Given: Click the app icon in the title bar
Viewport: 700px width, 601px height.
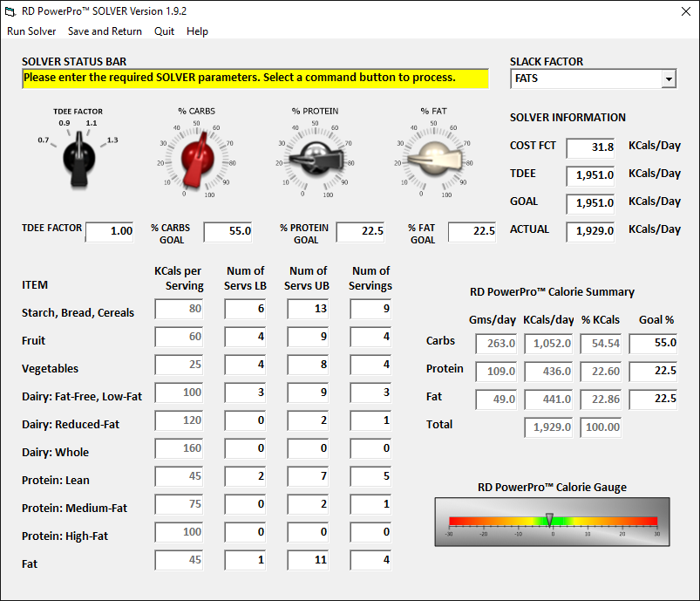Looking at the screenshot, I should click(x=10, y=11).
